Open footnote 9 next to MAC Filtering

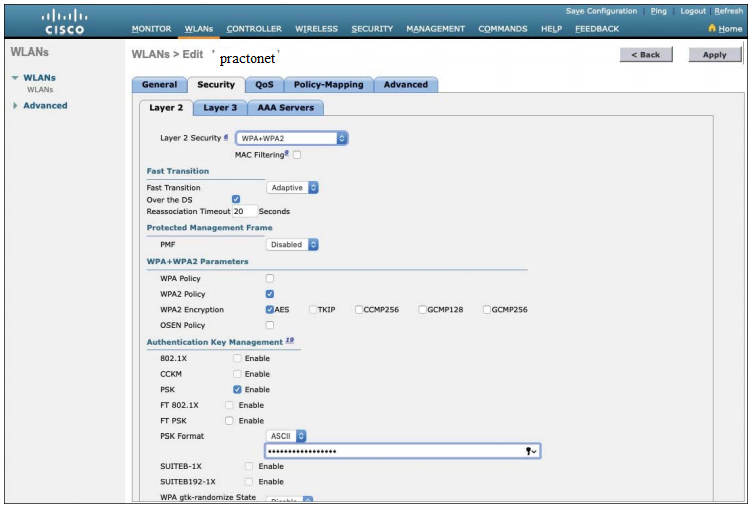pos(287,153)
